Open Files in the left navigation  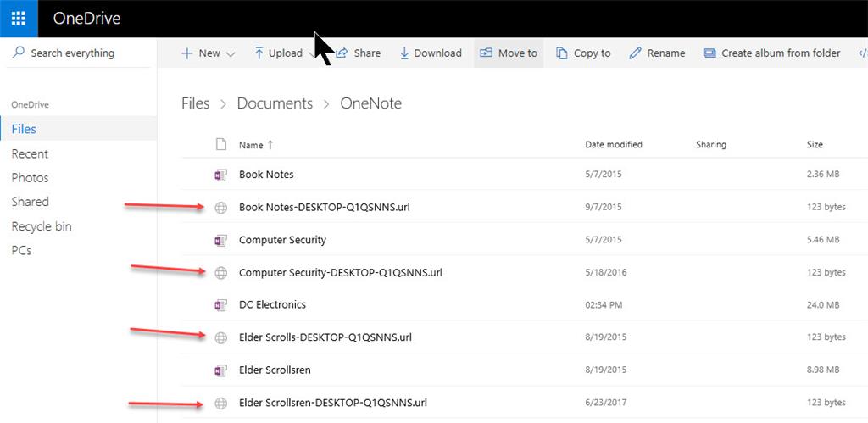78,129
